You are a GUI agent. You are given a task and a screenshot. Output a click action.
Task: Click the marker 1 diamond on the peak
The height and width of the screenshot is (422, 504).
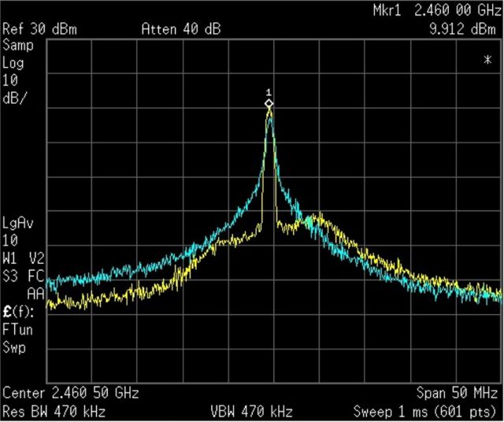click(x=269, y=103)
